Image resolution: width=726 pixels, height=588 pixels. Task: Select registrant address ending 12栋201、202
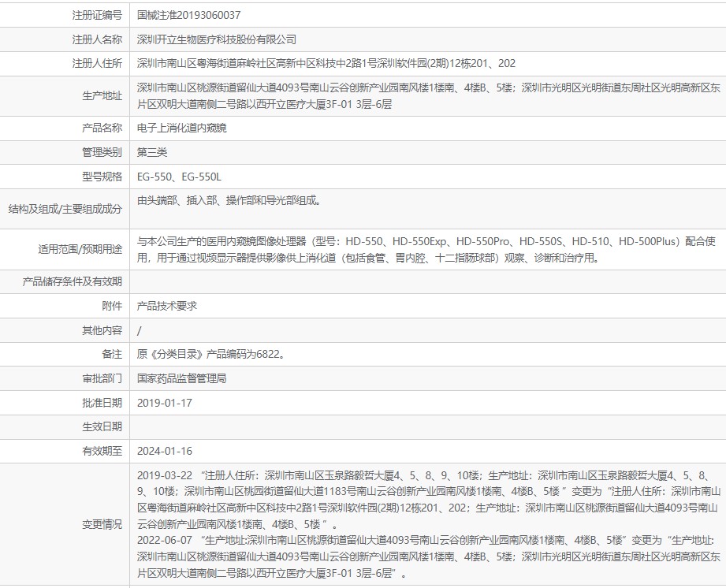pos(326,63)
